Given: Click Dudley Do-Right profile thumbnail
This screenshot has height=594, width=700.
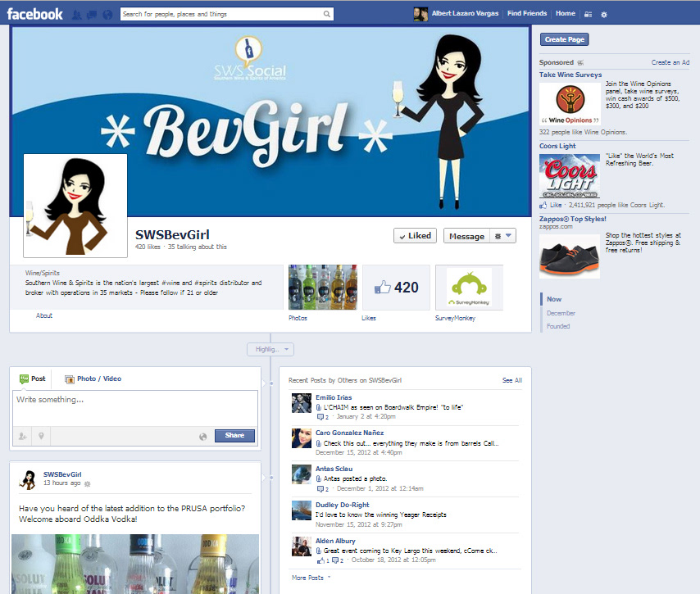Looking at the screenshot, I should (x=302, y=510).
